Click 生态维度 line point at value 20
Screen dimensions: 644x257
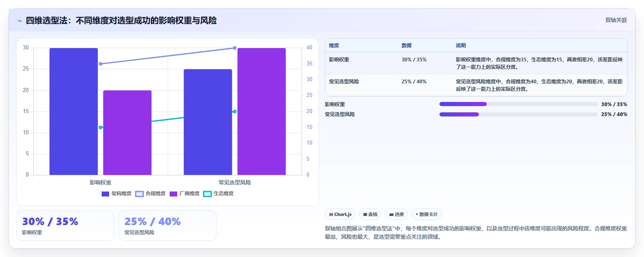click(235, 112)
